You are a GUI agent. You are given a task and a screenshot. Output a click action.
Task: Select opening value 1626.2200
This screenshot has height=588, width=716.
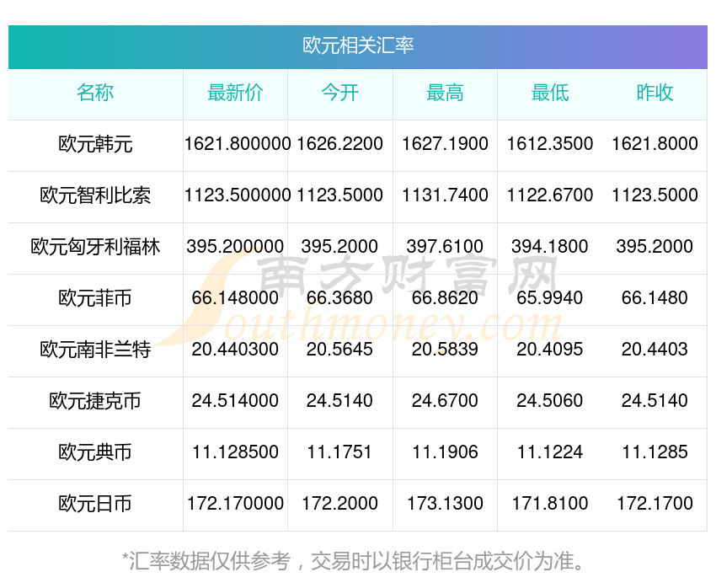tap(340, 144)
